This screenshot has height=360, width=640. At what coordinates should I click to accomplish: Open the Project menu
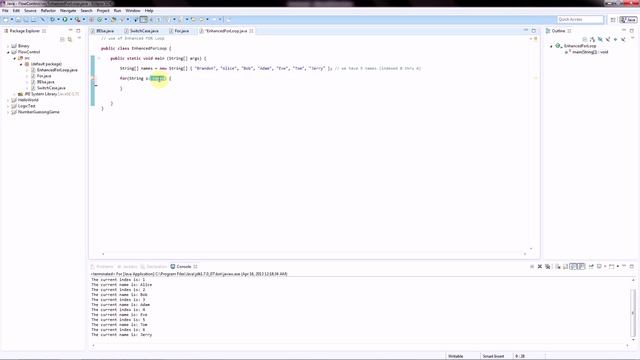(103, 11)
